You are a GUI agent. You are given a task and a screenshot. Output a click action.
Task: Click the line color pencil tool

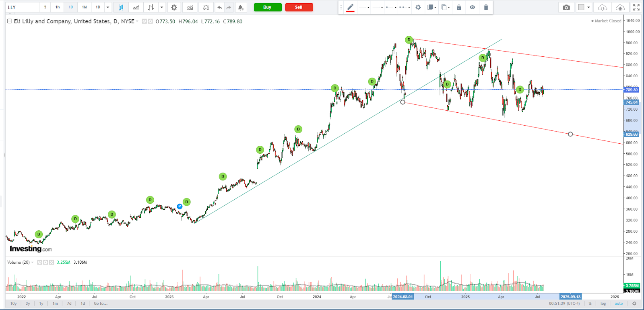[350, 7]
